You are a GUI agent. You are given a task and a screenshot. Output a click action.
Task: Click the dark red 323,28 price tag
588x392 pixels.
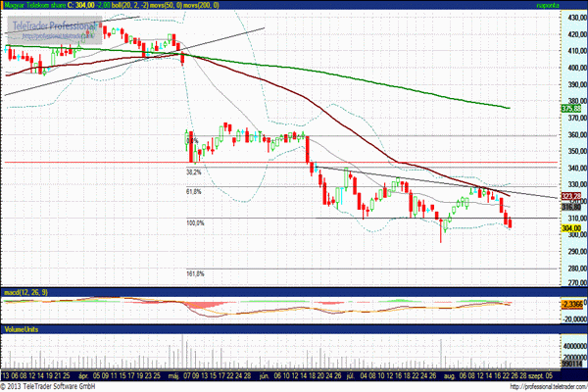point(571,196)
